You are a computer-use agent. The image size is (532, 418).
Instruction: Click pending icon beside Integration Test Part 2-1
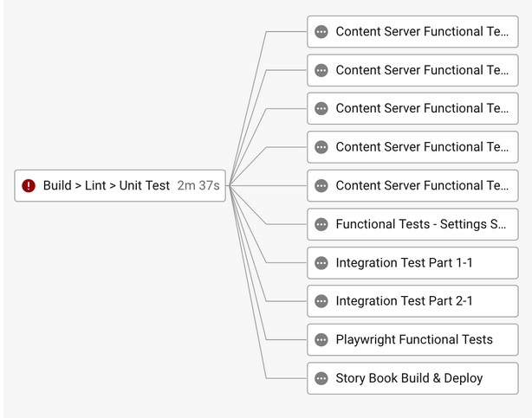pyautogui.click(x=321, y=301)
